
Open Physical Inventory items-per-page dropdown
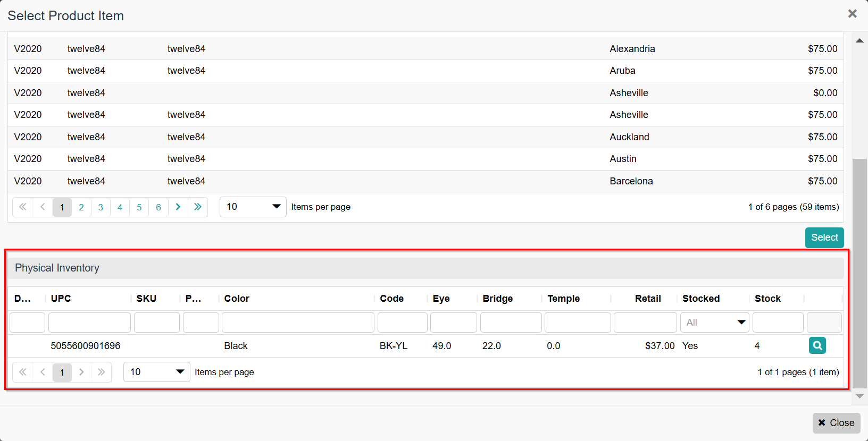point(157,372)
